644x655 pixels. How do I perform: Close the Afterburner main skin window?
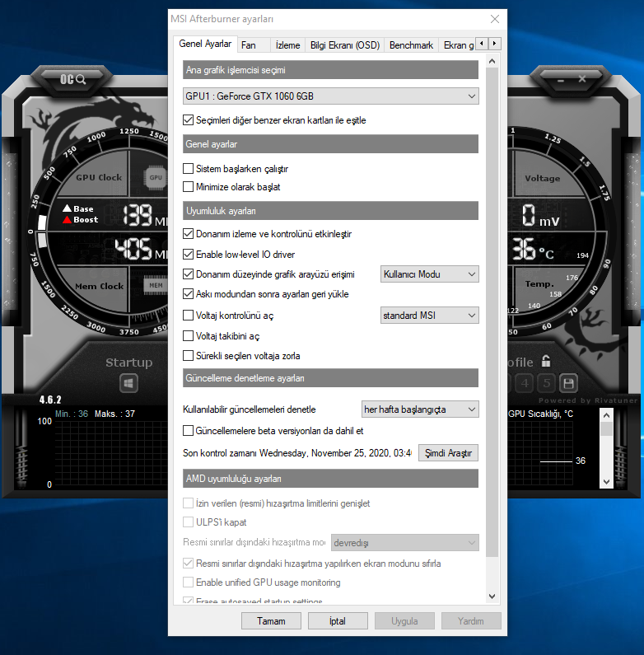tap(582, 79)
